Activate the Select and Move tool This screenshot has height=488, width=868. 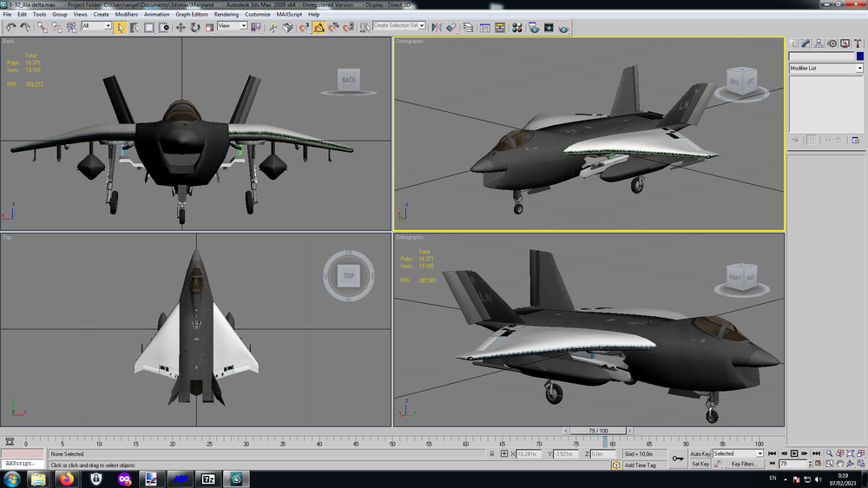pos(181,27)
